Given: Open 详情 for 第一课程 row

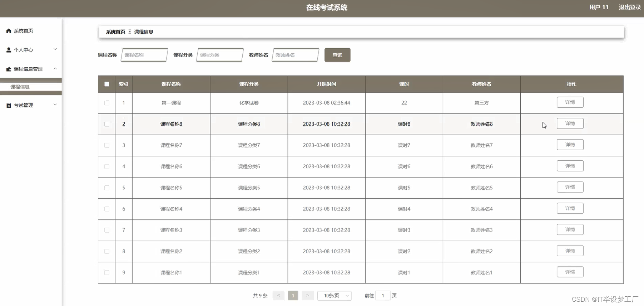Looking at the screenshot, I should [x=570, y=102].
